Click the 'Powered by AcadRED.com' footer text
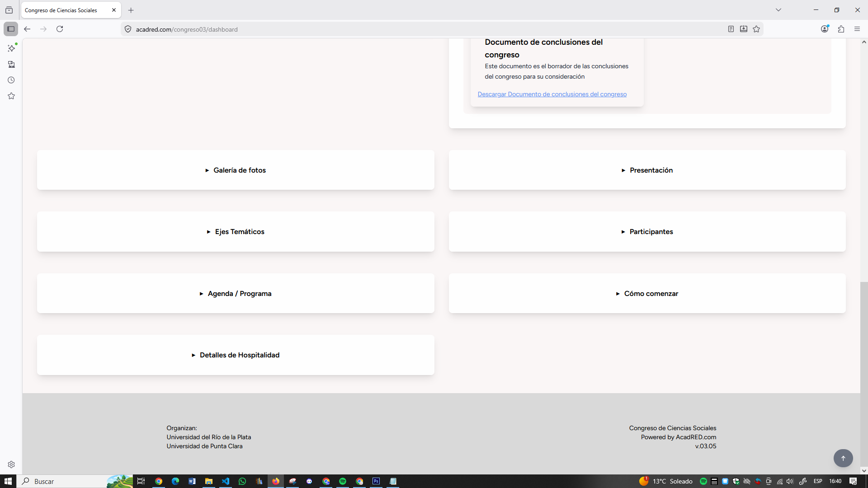This screenshot has width=868, height=488. pos(678,437)
